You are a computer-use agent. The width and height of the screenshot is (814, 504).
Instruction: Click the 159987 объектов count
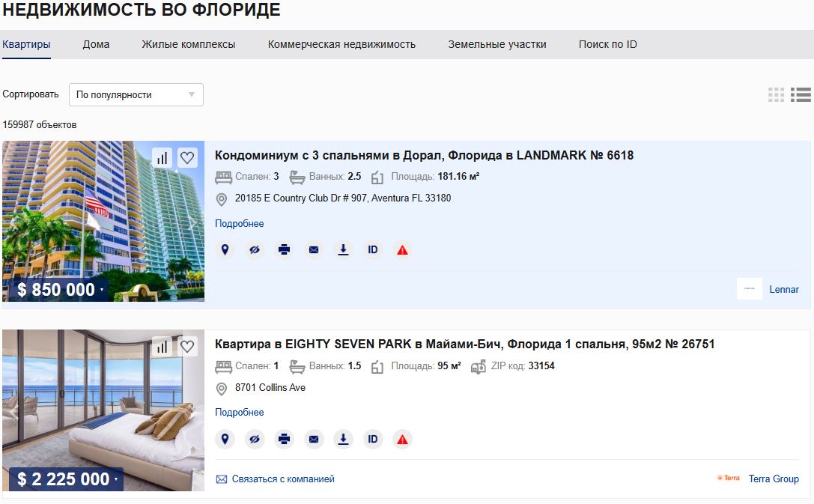[x=40, y=125]
